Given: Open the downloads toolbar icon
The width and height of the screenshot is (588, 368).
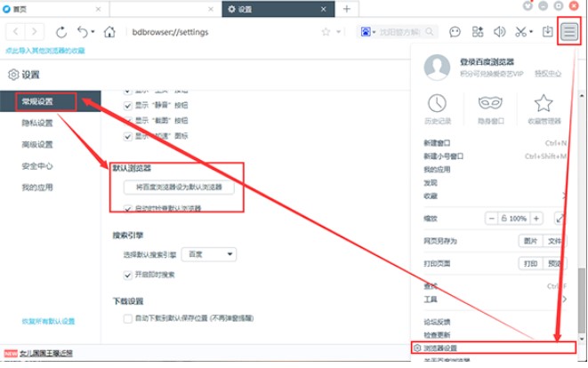Looking at the screenshot, I should click(x=547, y=32).
